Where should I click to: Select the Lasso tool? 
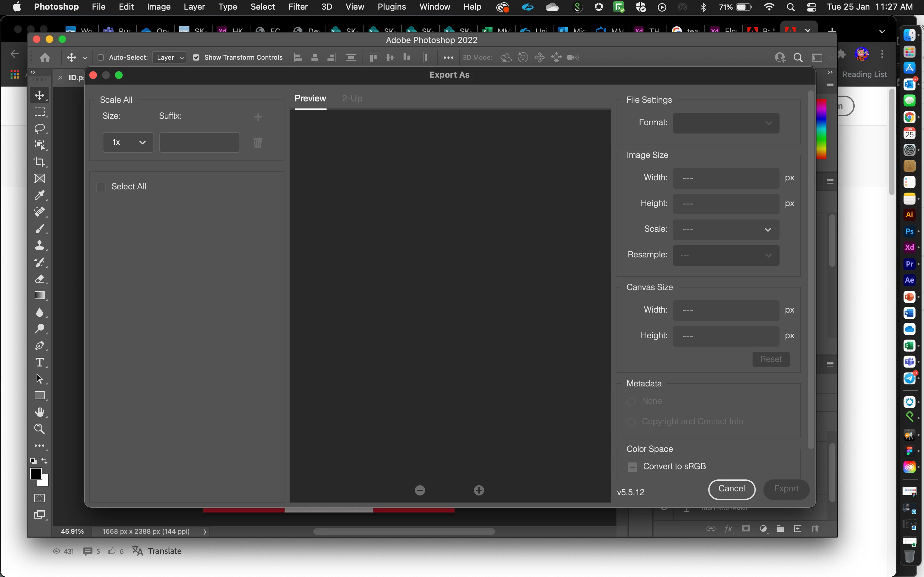tap(40, 129)
